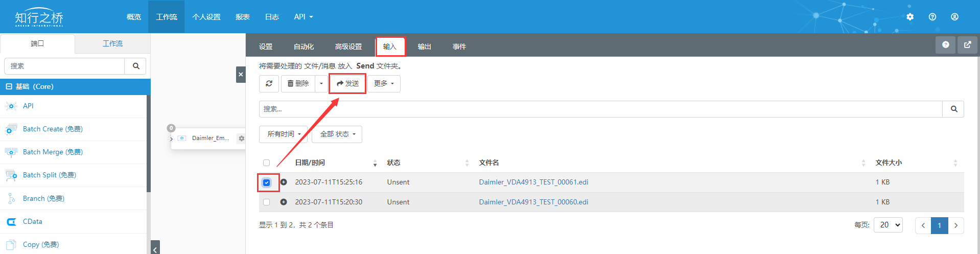Click the connector list scrollbar

[x=149, y=144]
